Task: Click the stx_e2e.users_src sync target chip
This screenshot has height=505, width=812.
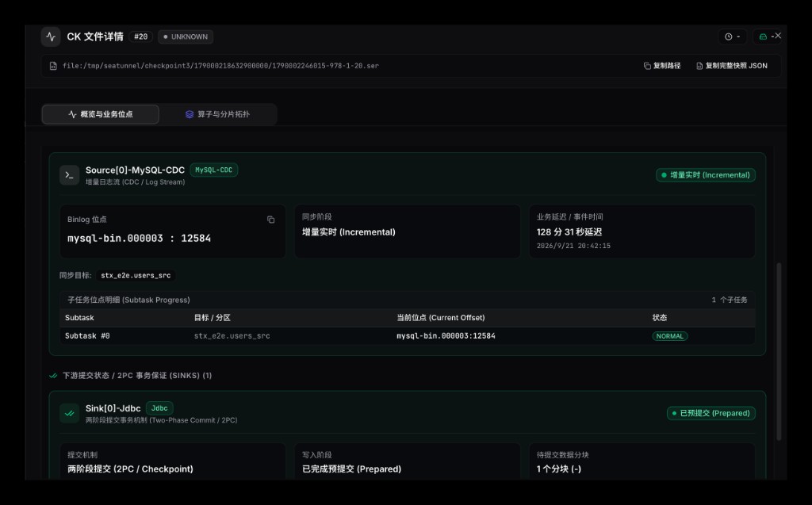Action: point(136,276)
